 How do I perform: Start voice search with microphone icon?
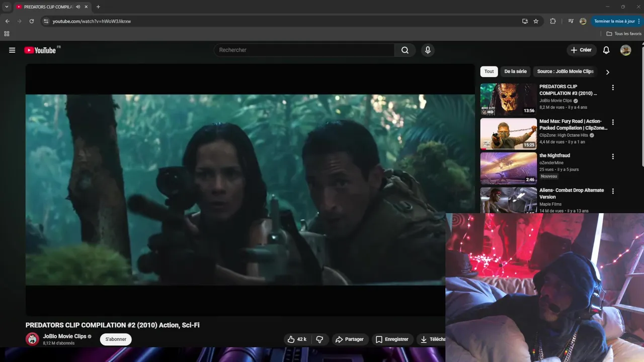pyautogui.click(x=428, y=50)
